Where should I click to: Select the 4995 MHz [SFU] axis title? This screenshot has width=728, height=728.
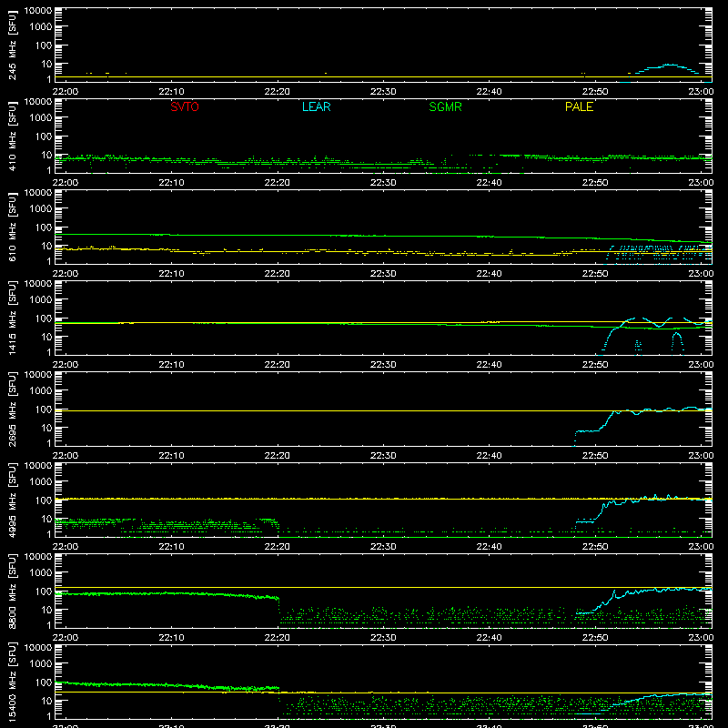[x=12, y=500]
